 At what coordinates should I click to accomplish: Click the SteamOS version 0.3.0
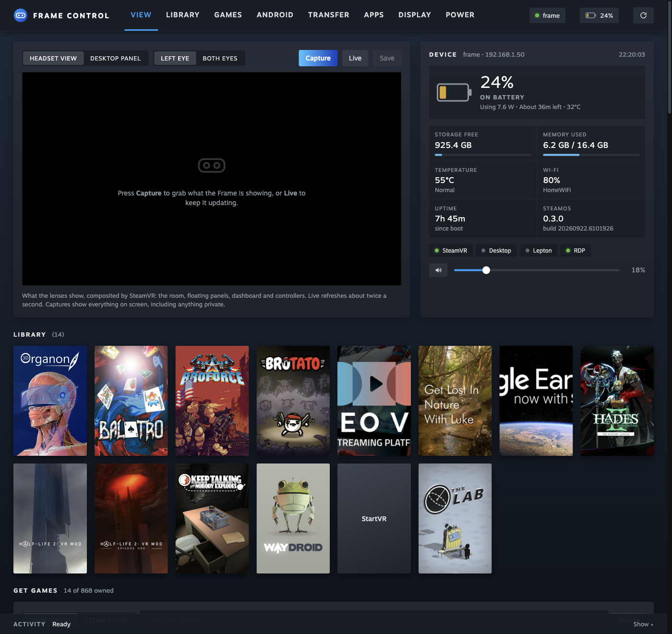553,219
